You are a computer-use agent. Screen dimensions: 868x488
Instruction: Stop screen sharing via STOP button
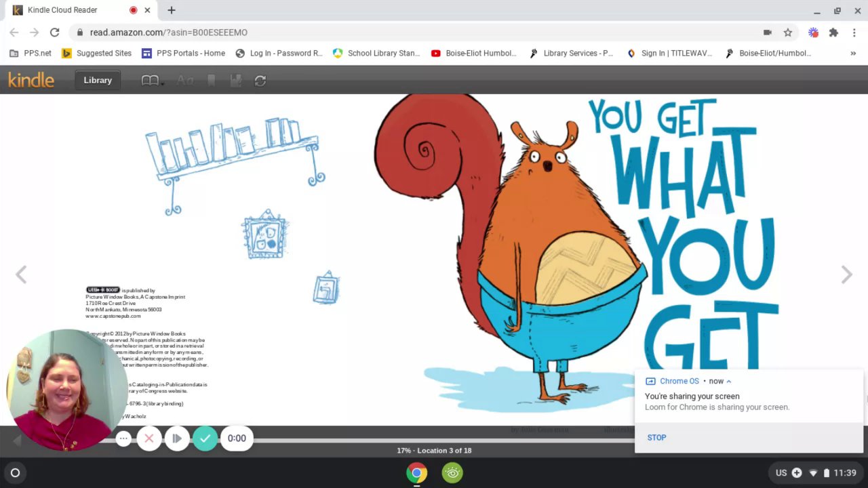click(x=656, y=437)
